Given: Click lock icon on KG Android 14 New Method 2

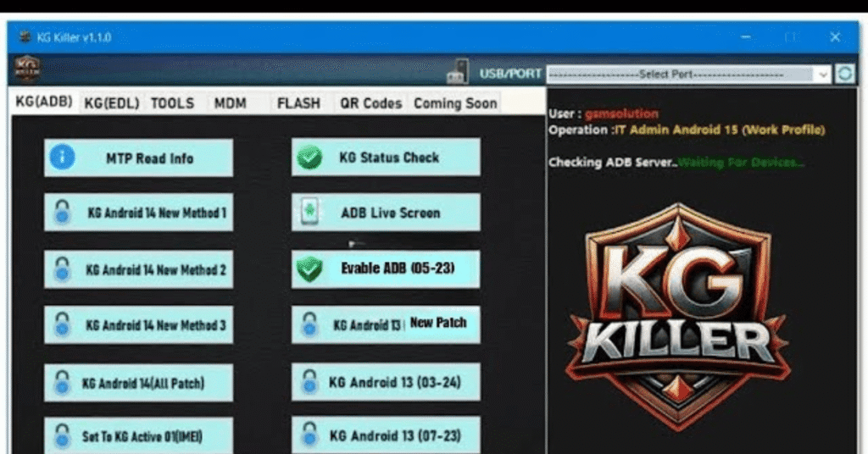Looking at the screenshot, I should [x=62, y=269].
